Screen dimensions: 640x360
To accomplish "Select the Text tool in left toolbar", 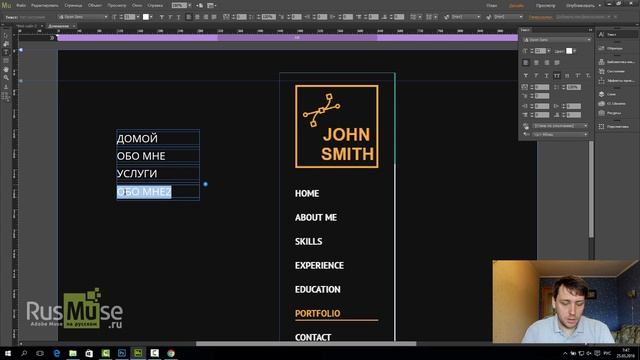I will 6,52.
